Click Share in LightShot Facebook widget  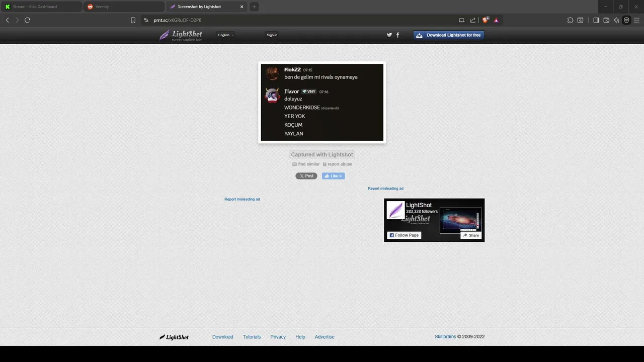point(471,235)
